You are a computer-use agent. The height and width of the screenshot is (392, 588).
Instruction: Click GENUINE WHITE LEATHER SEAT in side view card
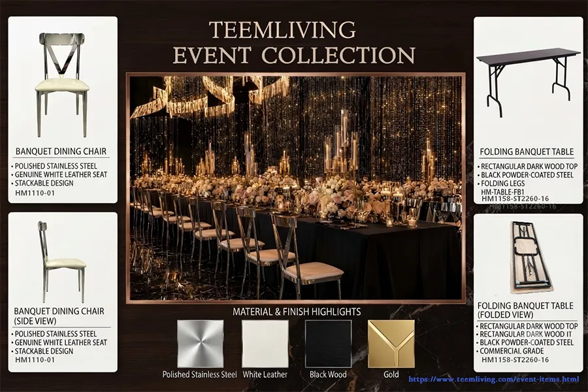61,342
